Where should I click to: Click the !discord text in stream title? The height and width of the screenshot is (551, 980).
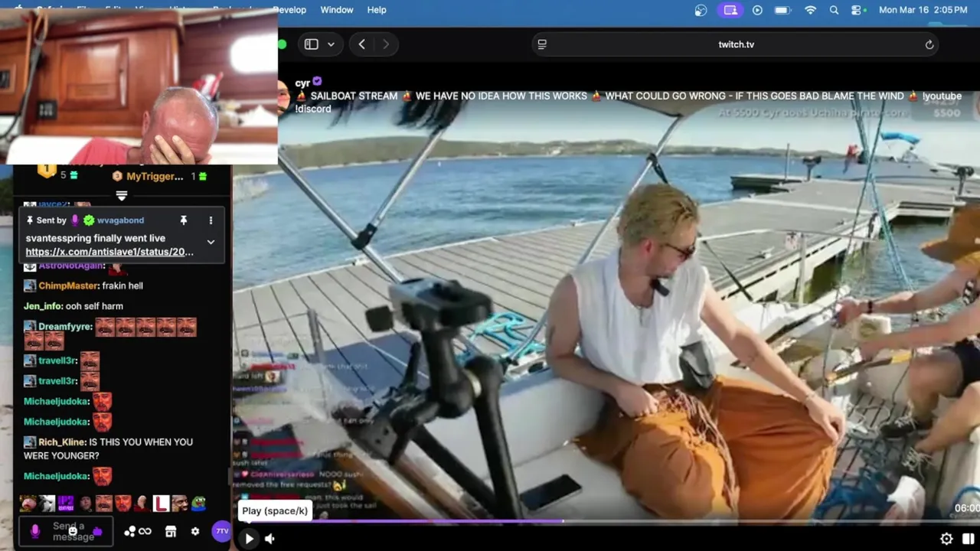tap(313, 109)
